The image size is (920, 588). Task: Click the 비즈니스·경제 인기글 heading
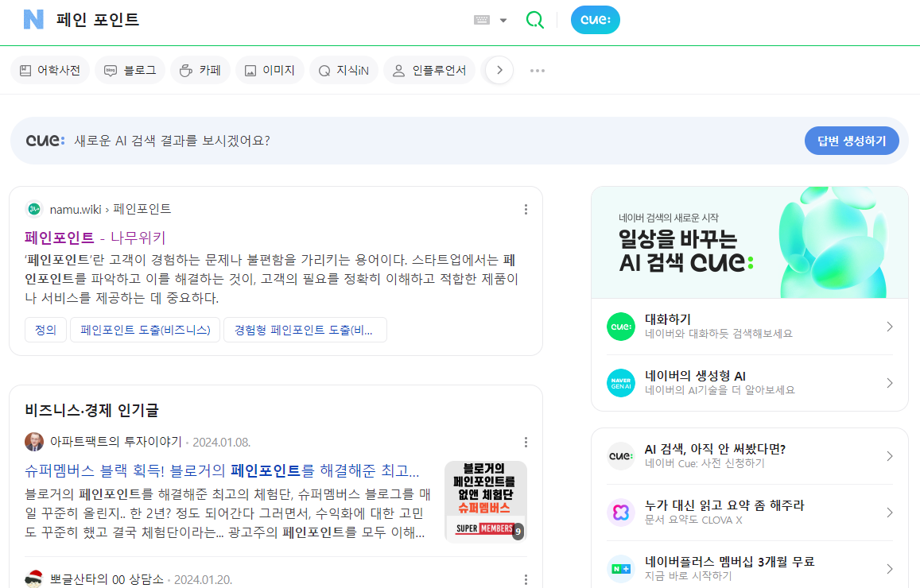(91, 410)
